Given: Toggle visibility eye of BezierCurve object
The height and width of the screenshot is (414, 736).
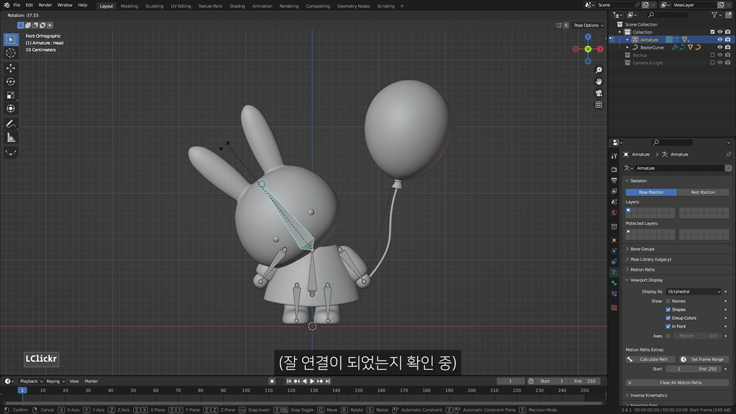Looking at the screenshot, I should [720, 47].
